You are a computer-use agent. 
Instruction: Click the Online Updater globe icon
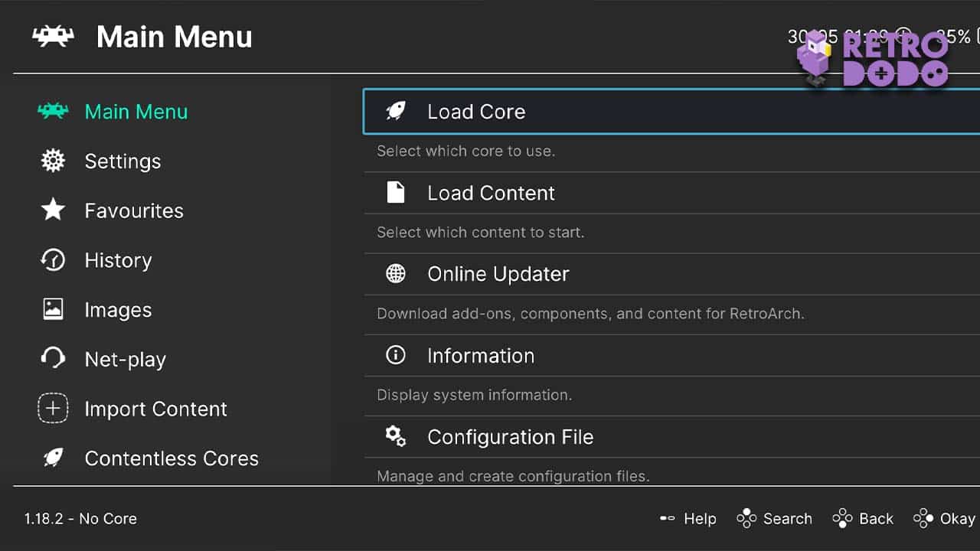click(395, 273)
